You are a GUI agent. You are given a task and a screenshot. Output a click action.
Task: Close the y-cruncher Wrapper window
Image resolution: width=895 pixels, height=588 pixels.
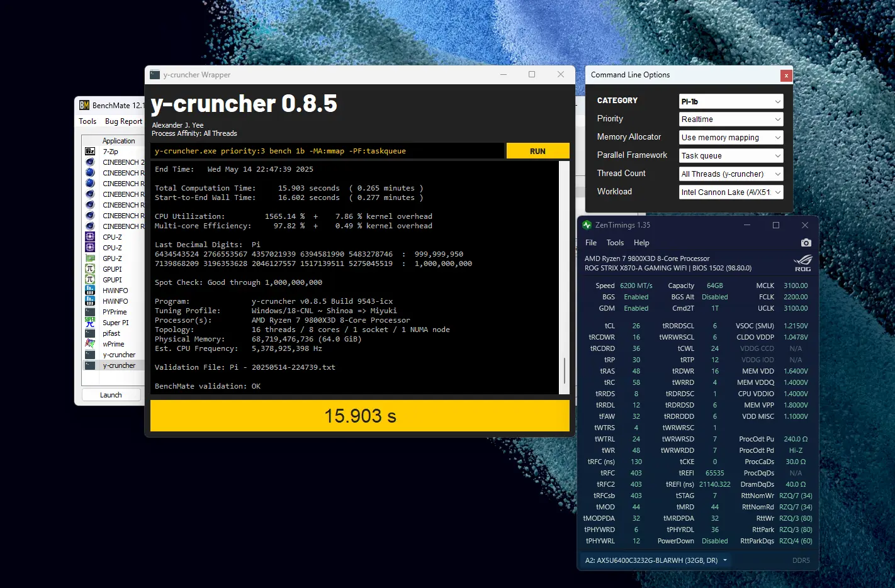(561, 75)
